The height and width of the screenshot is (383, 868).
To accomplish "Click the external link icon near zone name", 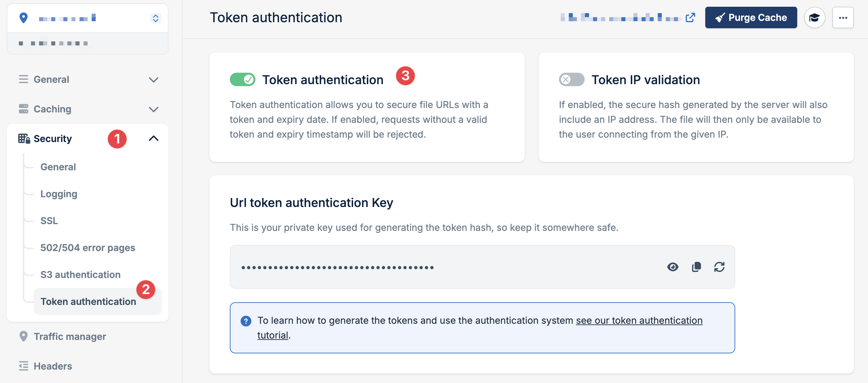I will [691, 17].
